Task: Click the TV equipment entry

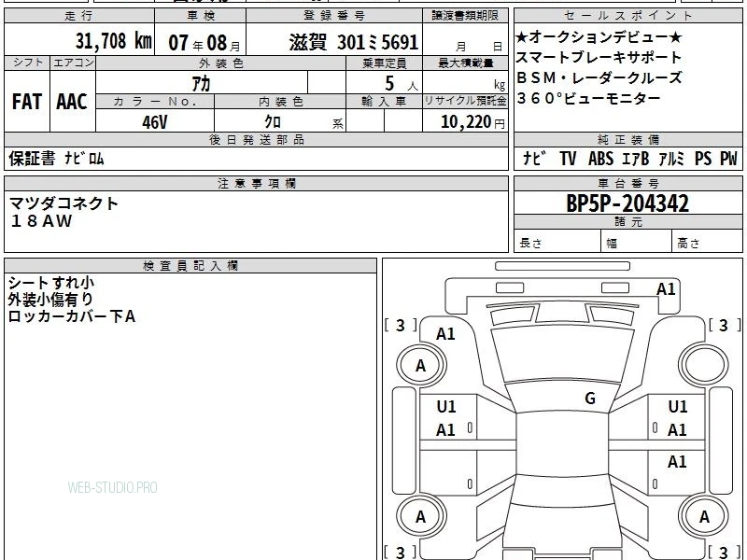Action: (568, 159)
